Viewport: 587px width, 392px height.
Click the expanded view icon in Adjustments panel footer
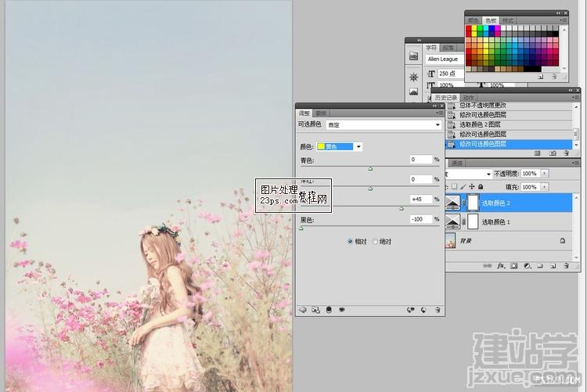[x=316, y=310]
